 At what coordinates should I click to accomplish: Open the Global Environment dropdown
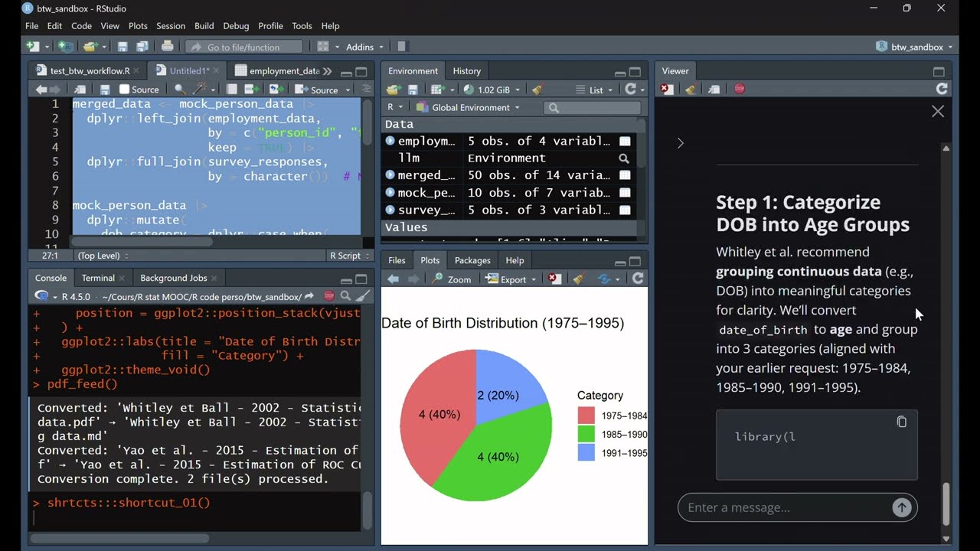(468, 108)
